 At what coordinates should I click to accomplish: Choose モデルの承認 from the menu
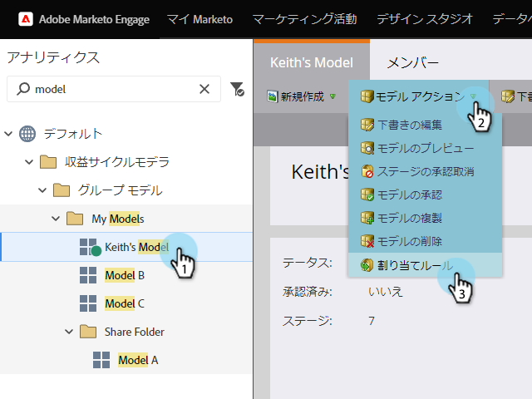[425, 195]
